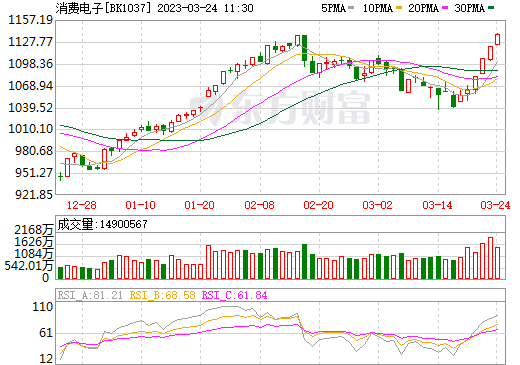520x365 pixels.
Task: Click the tall green volume bar before 02-20
Action: click(x=304, y=261)
